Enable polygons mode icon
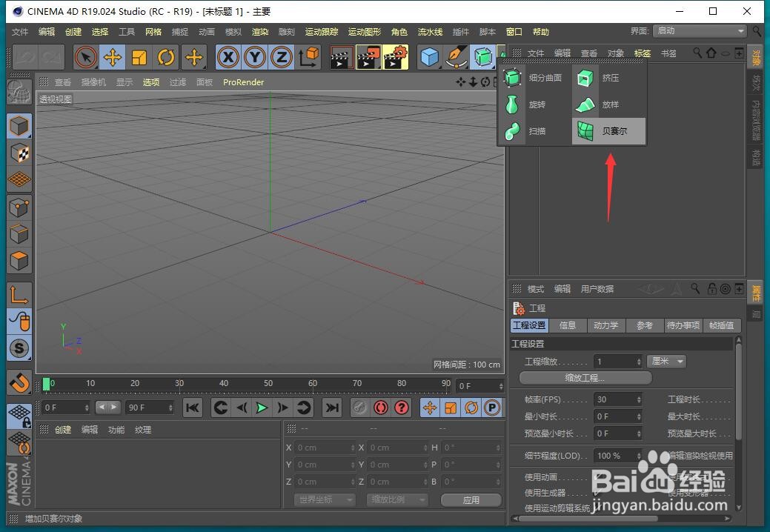Image resolution: width=770 pixels, height=532 pixels. (x=20, y=260)
